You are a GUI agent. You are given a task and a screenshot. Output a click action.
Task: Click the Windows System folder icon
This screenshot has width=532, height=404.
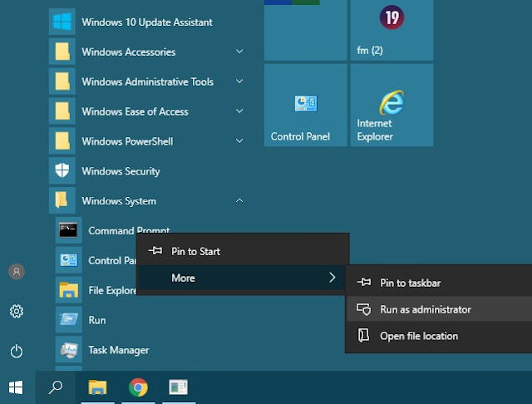click(62, 200)
